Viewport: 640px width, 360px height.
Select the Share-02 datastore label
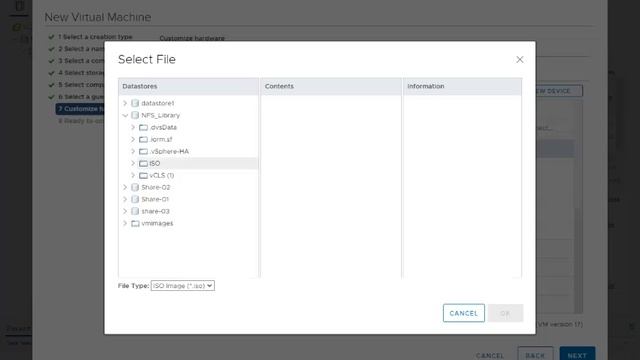[156, 187]
